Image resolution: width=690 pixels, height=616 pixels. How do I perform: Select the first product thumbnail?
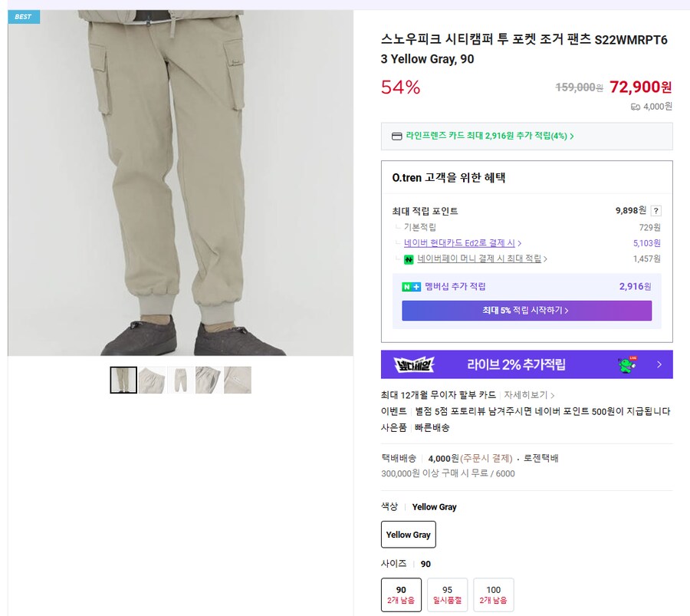(x=123, y=380)
